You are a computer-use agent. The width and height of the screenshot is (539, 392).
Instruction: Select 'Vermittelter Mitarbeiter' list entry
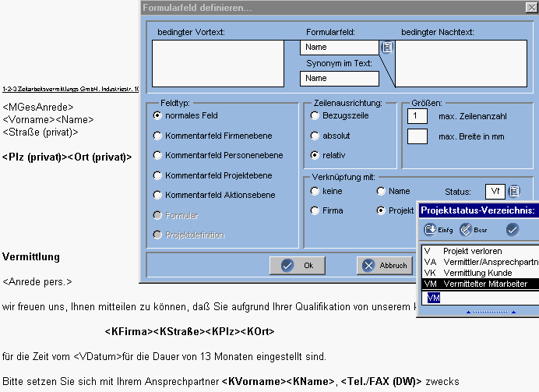click(479, 284)
